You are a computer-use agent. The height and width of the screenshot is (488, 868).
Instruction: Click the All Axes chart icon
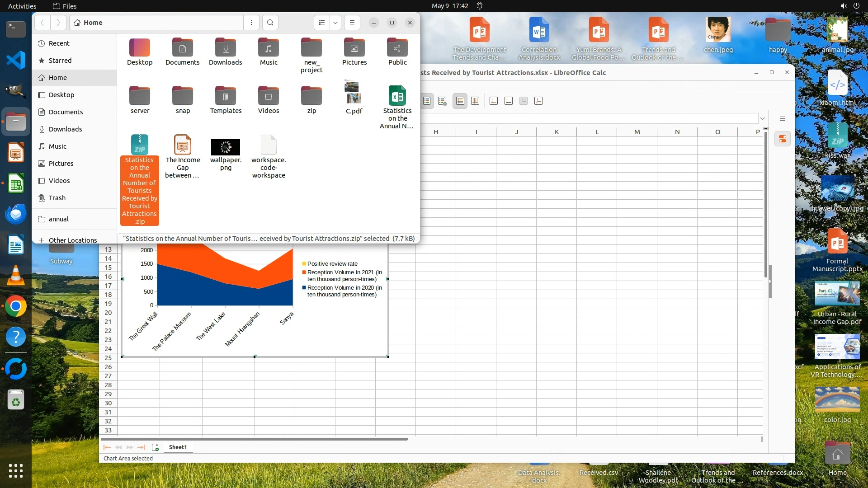(x=538, y=101)
